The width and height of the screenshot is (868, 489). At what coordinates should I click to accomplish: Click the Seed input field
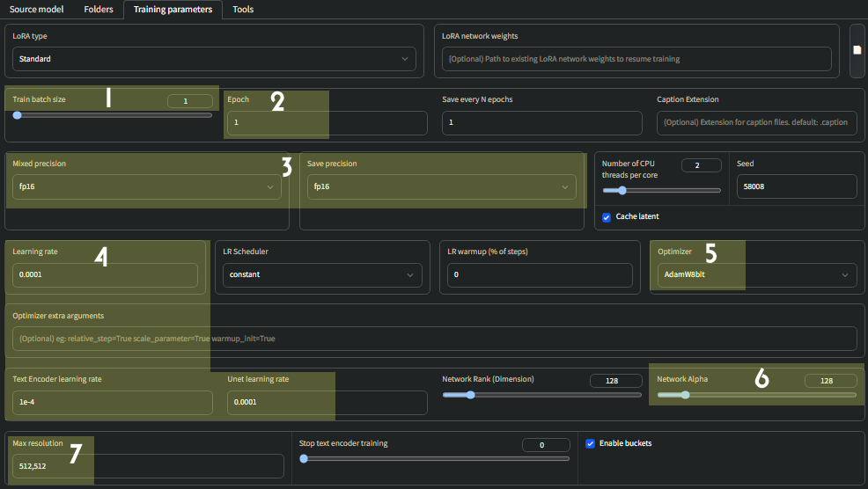796,186
